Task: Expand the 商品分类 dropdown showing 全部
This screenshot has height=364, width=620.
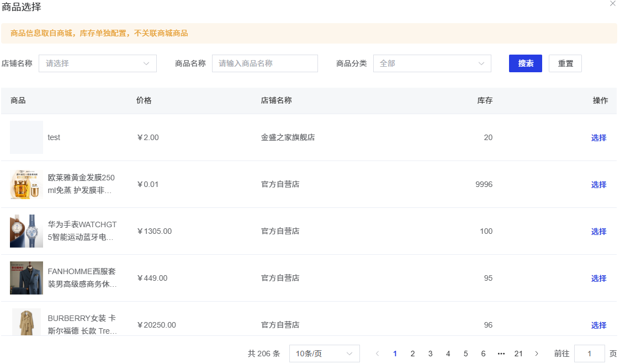Action: click(x=432, y=63)
